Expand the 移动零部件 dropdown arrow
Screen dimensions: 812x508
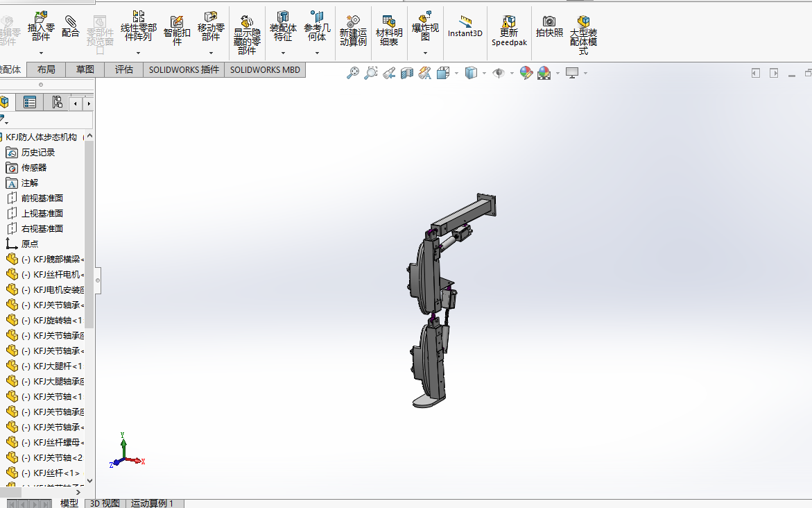point(211,53)
